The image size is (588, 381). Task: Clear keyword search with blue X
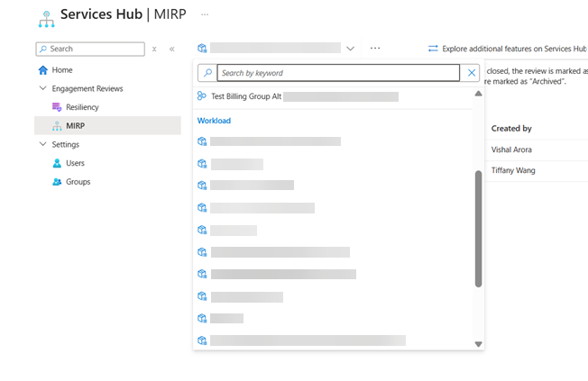pos(472,73)
